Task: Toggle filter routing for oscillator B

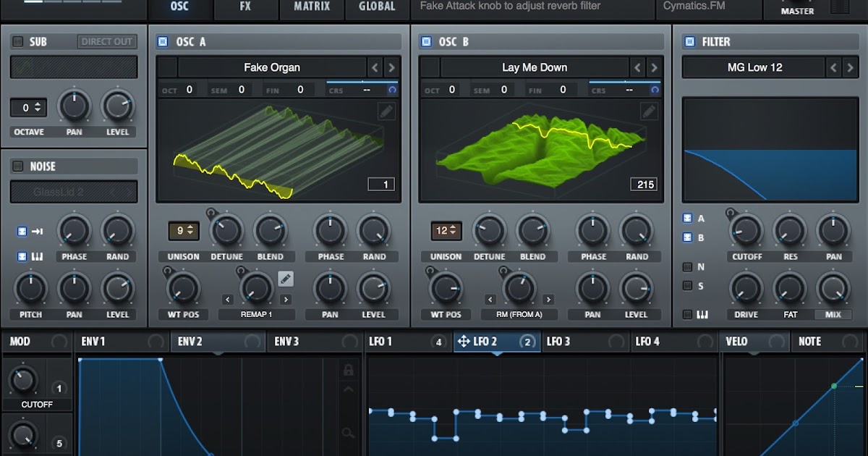Action: click(x=687, y=237)
